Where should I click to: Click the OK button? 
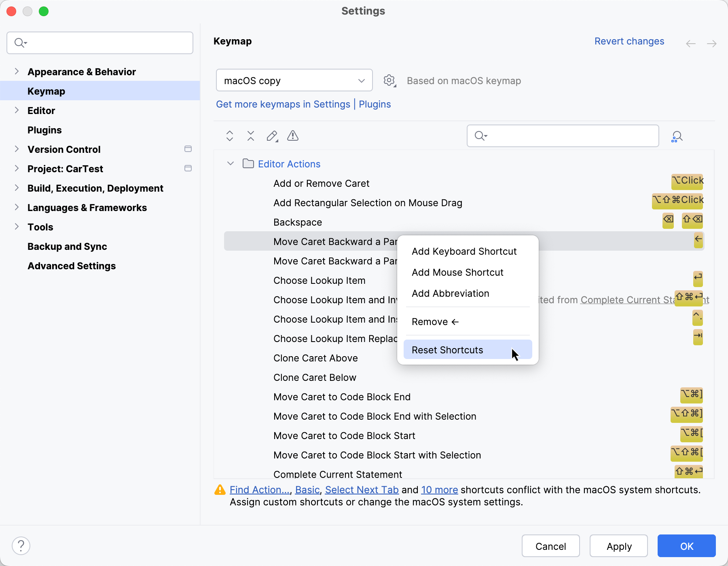click(x=686, y=546)
